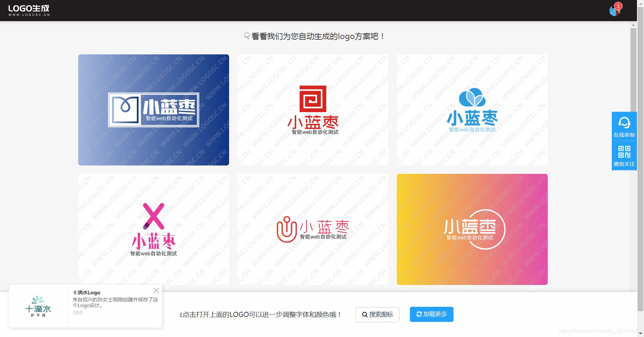Screen dimensions: 644x337
Task: Click the LOGO生成 site logo
Action: pos(29,10)
